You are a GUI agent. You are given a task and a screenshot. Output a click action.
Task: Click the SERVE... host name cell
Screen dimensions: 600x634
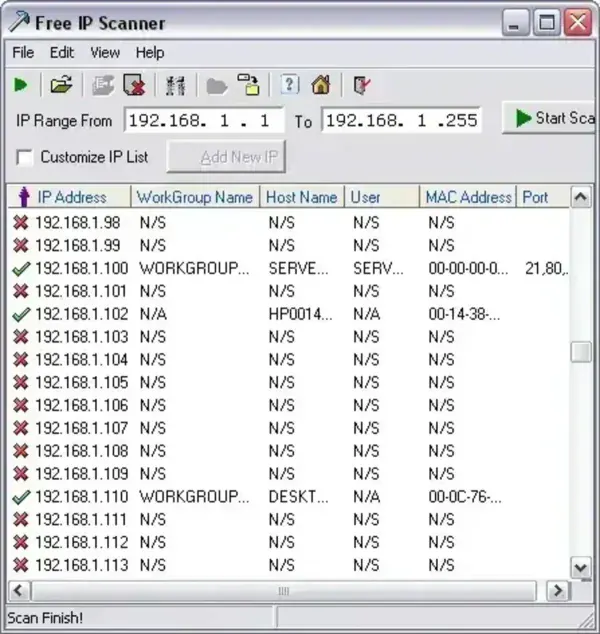pos(299,268)
